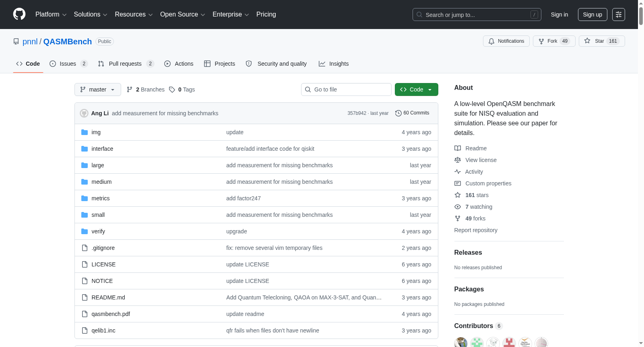Screen dimensions: 644x347
Task: Open the Projects tab
Action: [219, 64]
